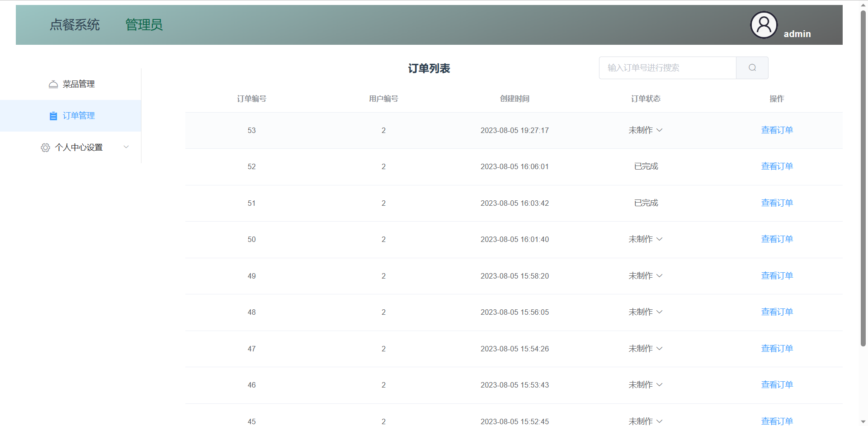
Task: Open status dropdown for order 46
Action: (646, 385)
